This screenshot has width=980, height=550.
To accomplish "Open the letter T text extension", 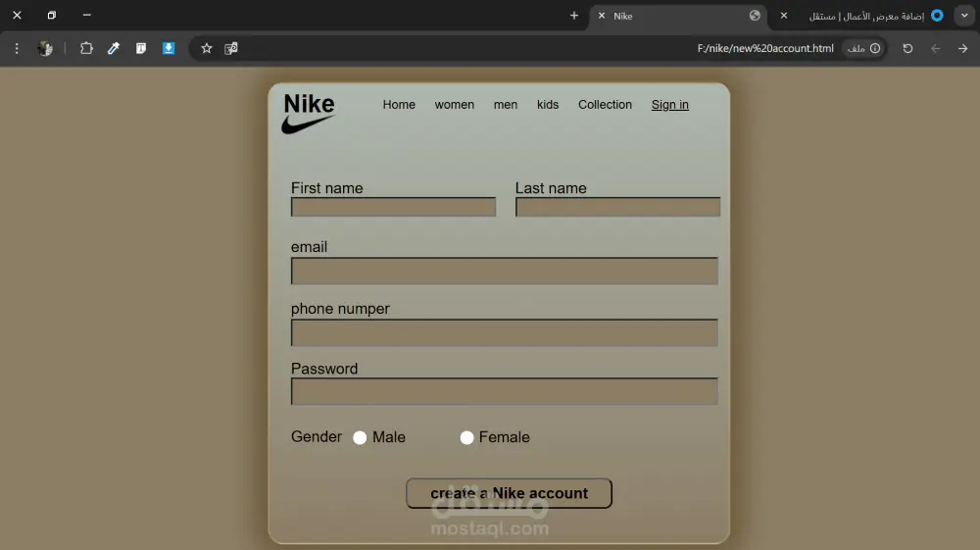I will 141,48.
